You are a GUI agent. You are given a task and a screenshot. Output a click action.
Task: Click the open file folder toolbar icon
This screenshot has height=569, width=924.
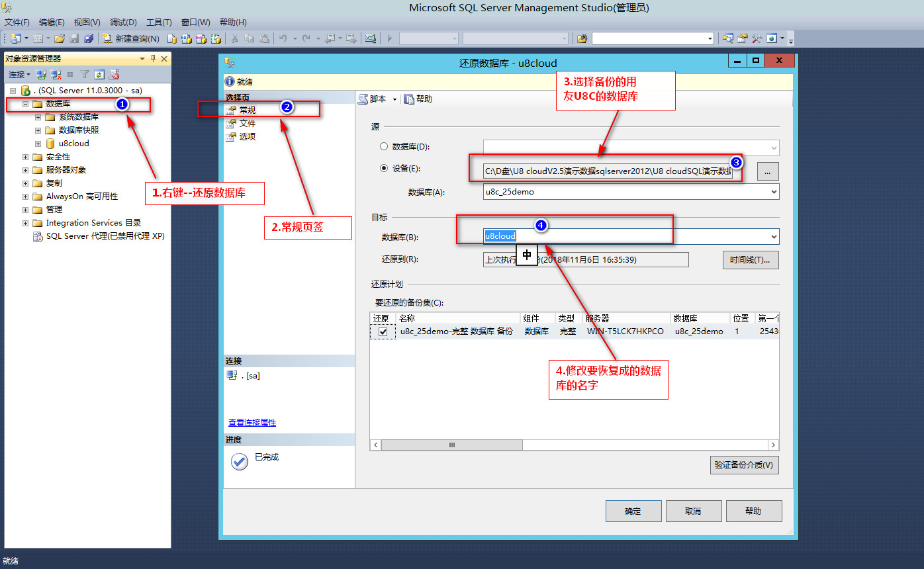click(60, 38)
